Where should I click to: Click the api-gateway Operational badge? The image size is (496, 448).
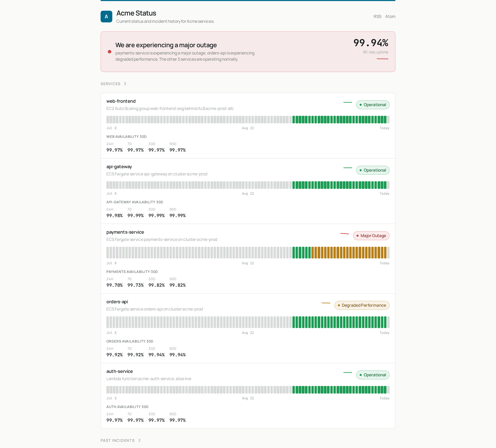[373, 170]
